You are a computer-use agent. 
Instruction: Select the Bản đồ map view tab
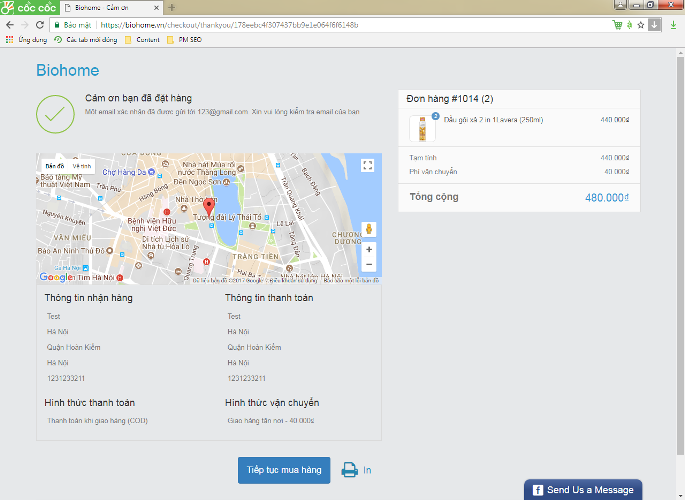click(54, 166)
